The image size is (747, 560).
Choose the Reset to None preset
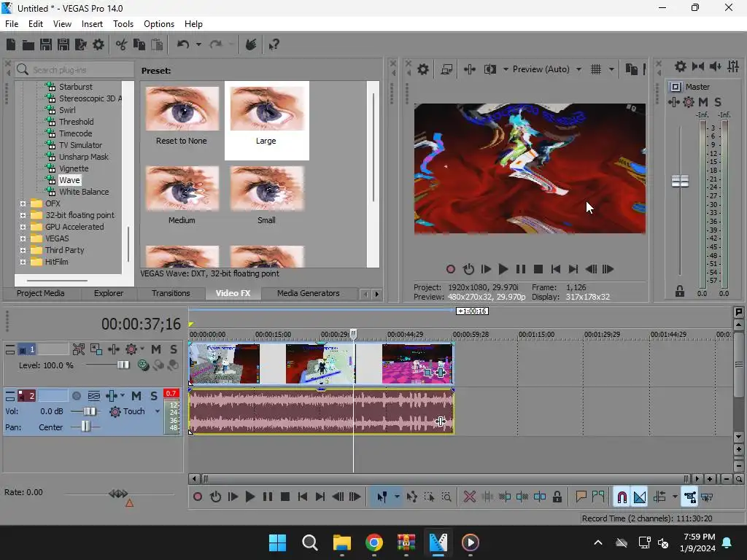click(x=182, y=116)
